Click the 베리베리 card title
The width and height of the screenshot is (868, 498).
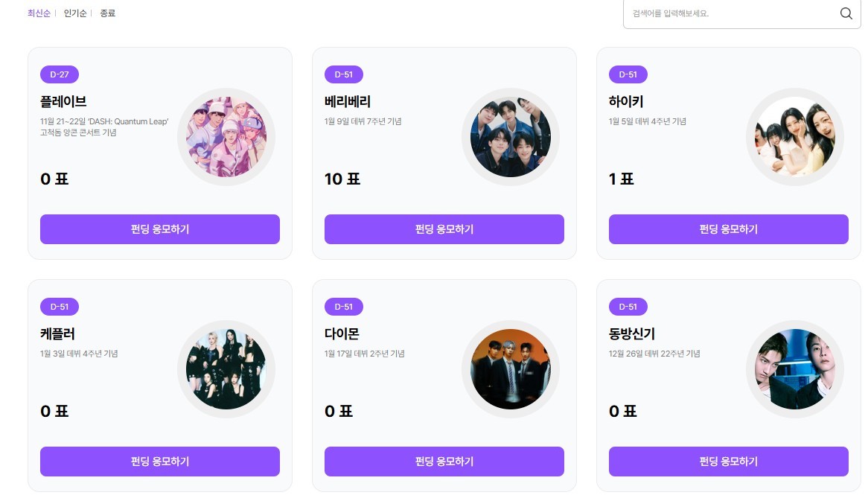point(348,102)
